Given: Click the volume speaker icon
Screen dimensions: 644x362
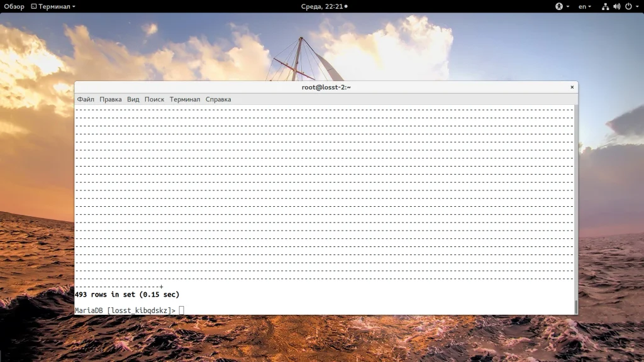Looking at the screenshot, I should coord(616,6).
